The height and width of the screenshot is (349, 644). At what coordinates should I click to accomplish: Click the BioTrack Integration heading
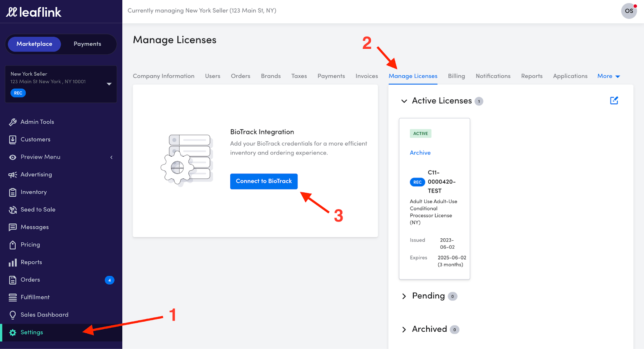[262, 132]
